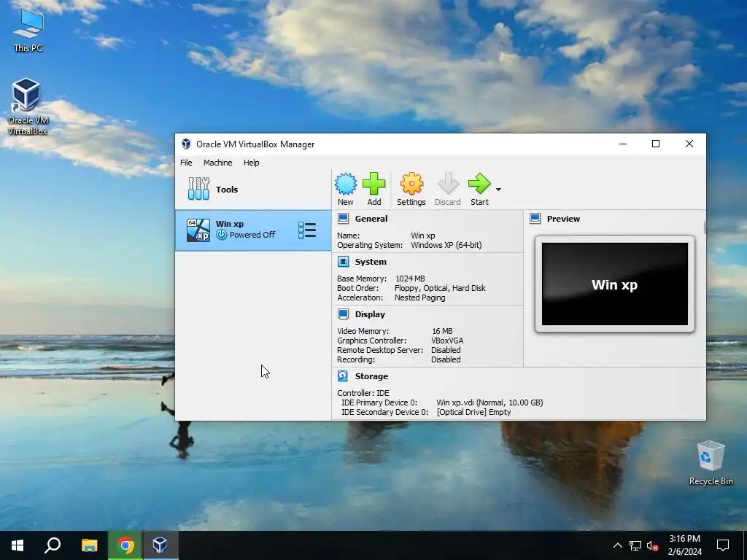This screenshot has width=747, height=560.
Task: Click the muted volume tray icon
Action: click(653, 545)
